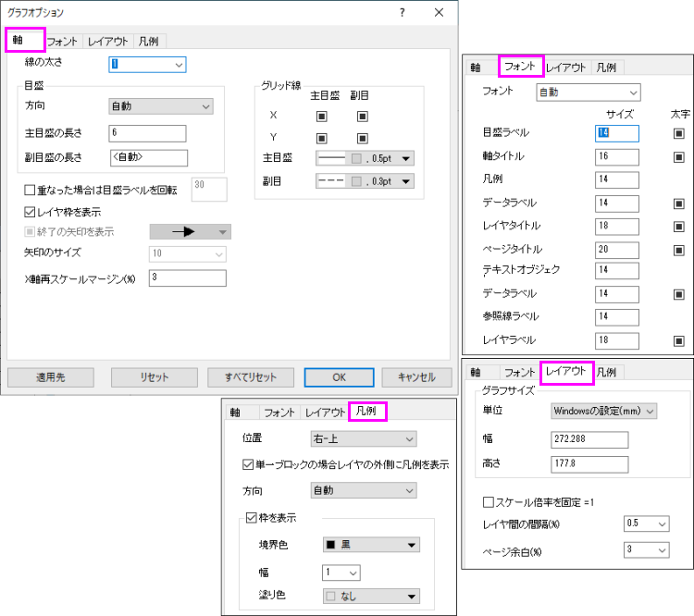
Task: Open the 凡例 tab in the main dialog
Action: [148, 42]
